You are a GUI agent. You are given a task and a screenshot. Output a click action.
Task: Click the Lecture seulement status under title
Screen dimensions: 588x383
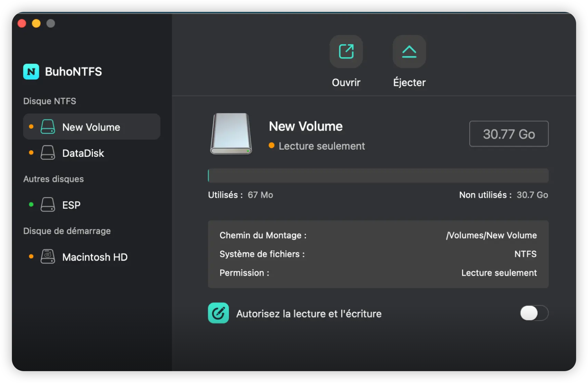(x=322, y=146)
